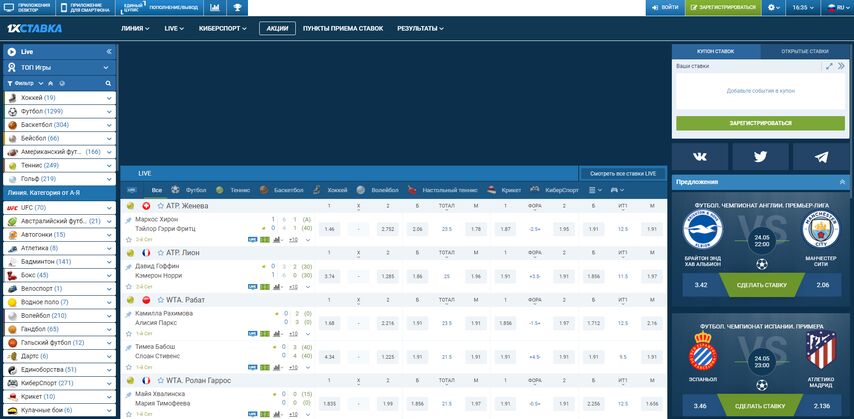Click the 1XСТАВКА logo
Image resolution: width=854 pixels, height=419 pixels.
tap(34, 28)
